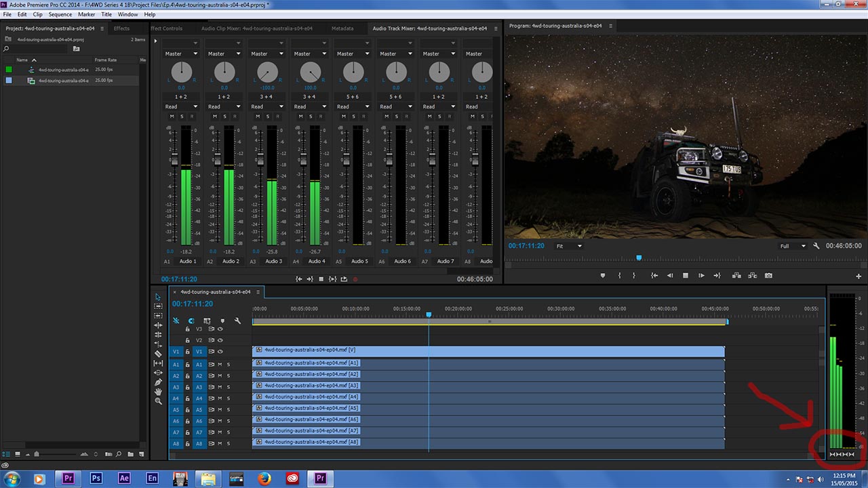This screenshot has height=488, width=868.
Task: Open the Marker menu
Action: coord(87,14)
